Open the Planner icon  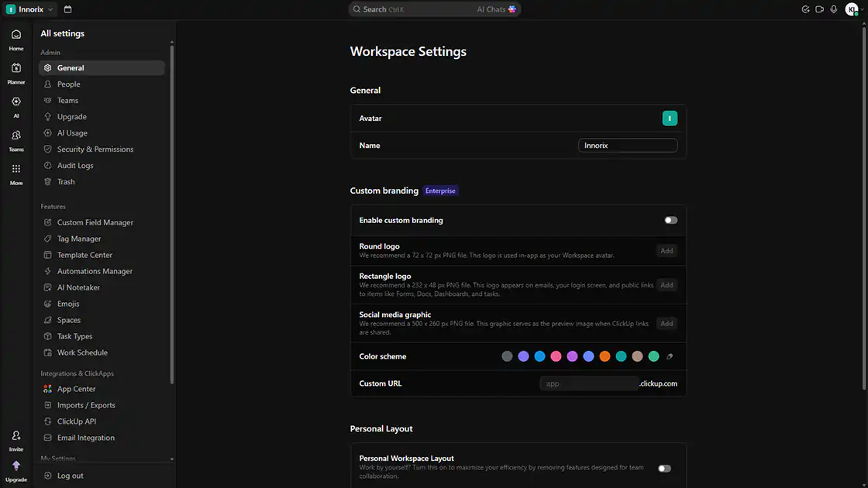pos(16,74)
